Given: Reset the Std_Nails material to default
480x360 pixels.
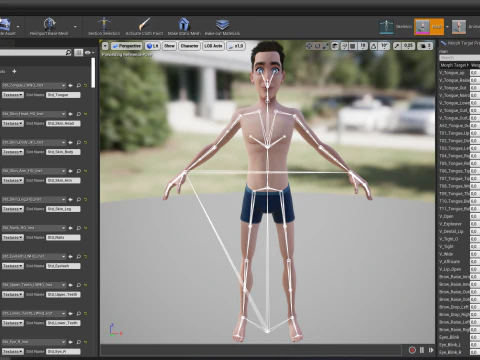Looking at the screenshot, I should pos(86,228).
